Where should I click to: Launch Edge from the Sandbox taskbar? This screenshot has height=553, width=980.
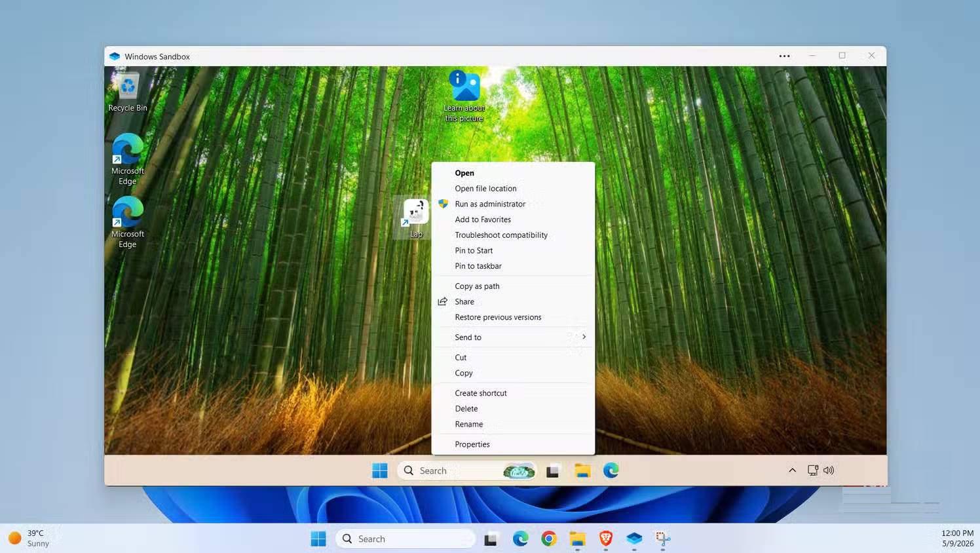[x=611, y=470]
